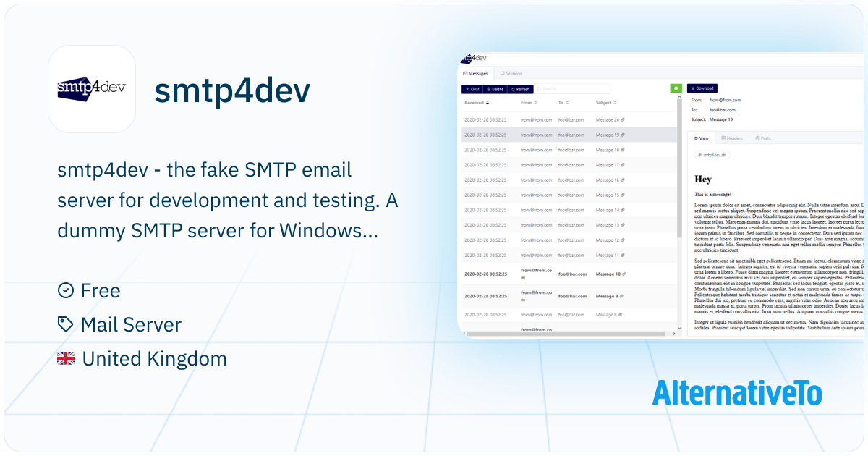Open the Messages tab
868x456 pixels.
476,74
